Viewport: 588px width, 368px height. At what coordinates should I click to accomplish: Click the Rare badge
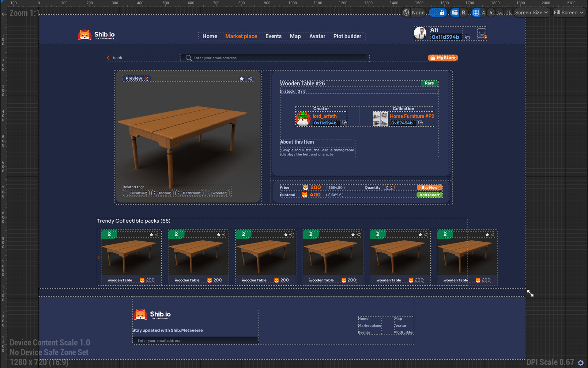click(429, 83)
